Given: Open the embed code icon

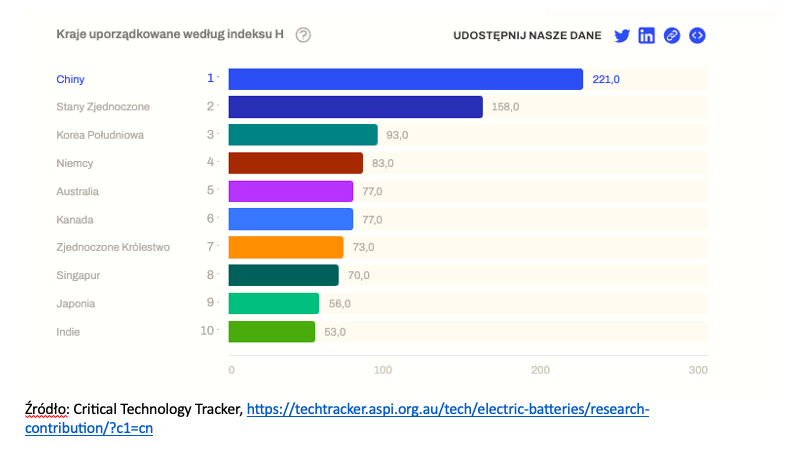Looking at the screenshot, I should [698, 36].
